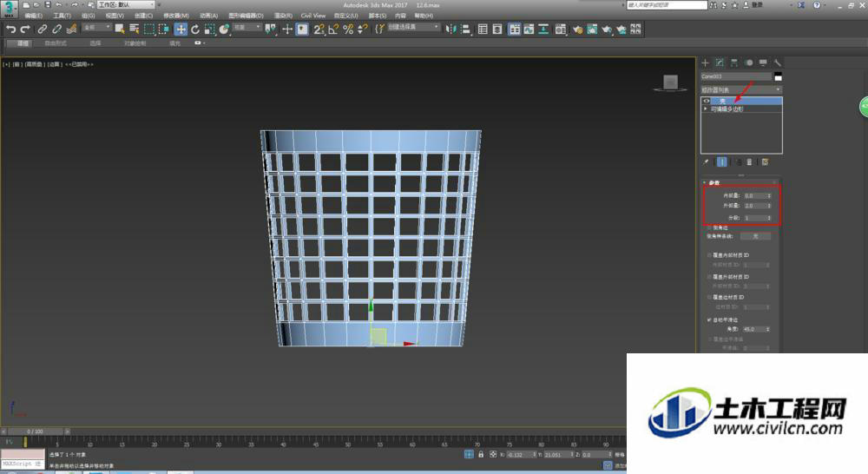This screenshot has height=474, width=868.
Task: Toggle the Percent Snap button
Action: [x=348, y=30]
